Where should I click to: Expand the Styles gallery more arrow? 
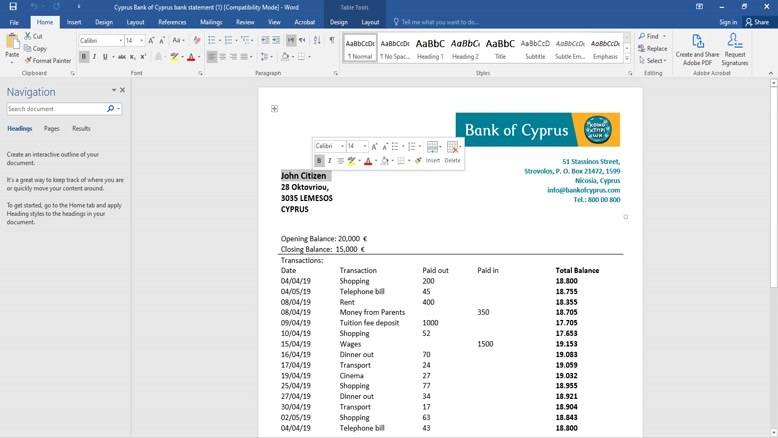628,58
